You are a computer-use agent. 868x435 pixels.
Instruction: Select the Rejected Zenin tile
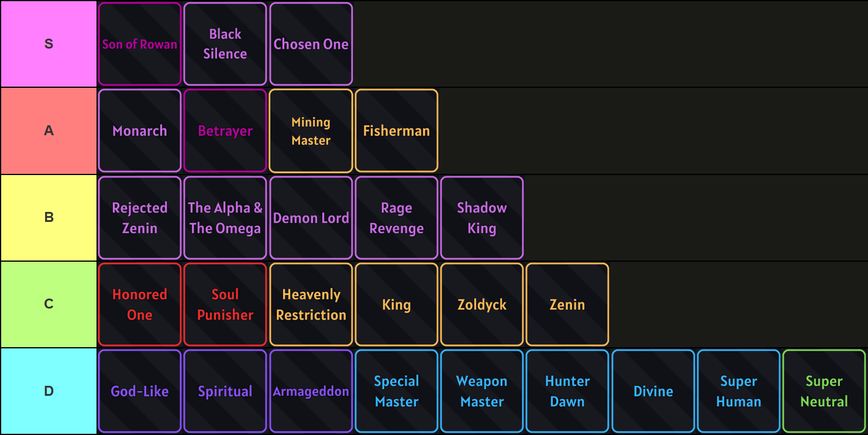(x=140, y=218)
